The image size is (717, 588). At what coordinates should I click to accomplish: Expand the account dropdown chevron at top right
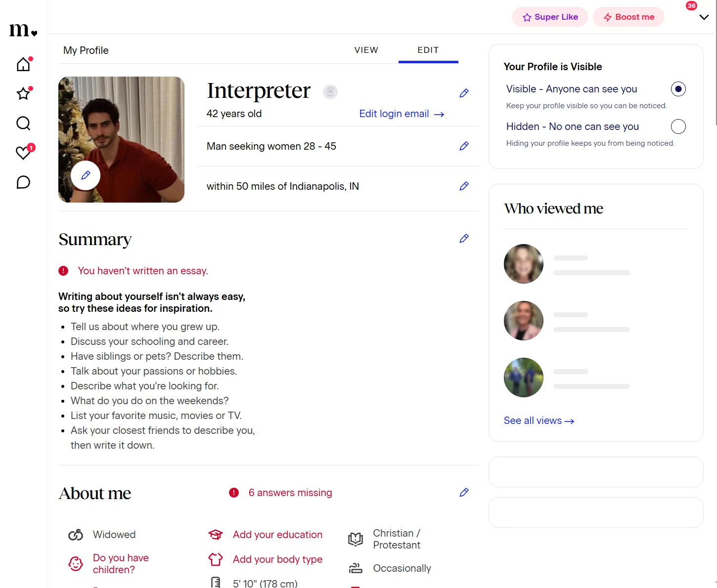704,17
